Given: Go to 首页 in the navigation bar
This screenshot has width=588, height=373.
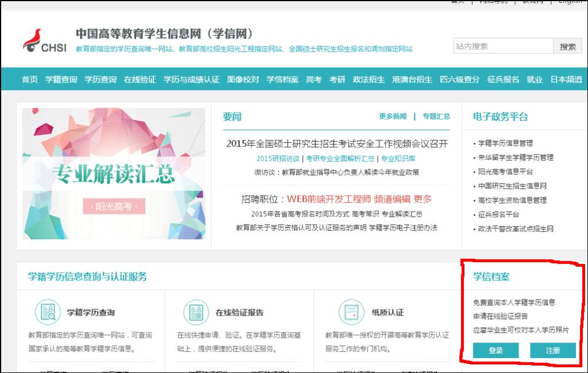Looking at the screenshot, I should click(x=30, y=79).
